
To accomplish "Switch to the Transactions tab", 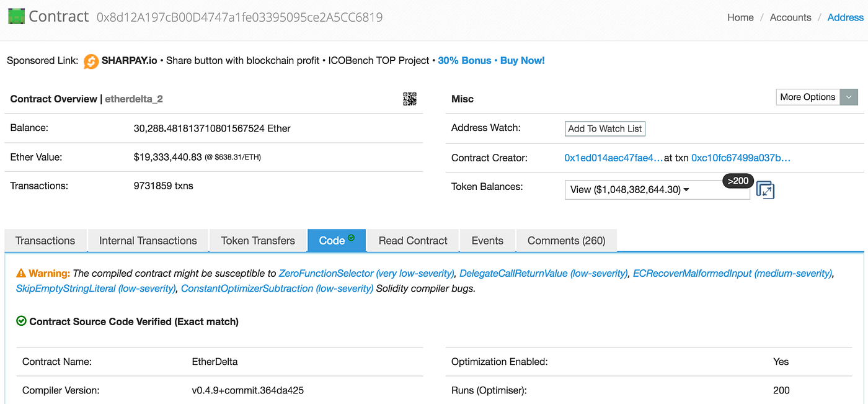I will click(x=45, y=241).
